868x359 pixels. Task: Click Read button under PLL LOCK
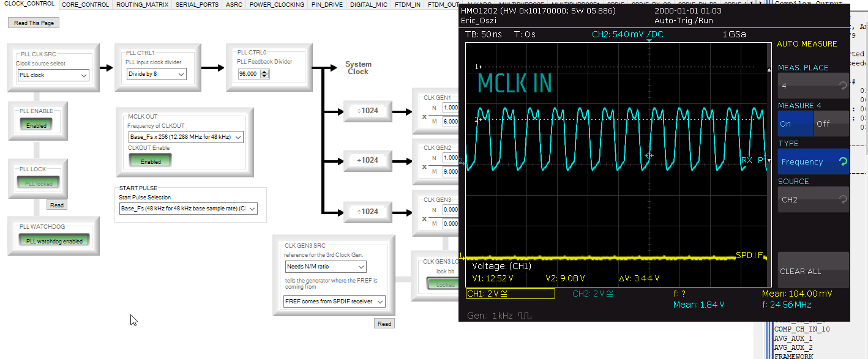point(56,205)
